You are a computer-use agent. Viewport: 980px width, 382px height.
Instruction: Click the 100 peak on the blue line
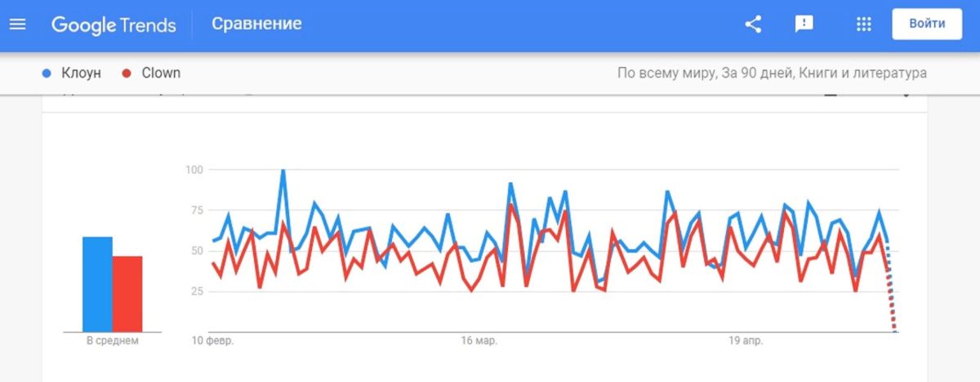pos(283,171)
